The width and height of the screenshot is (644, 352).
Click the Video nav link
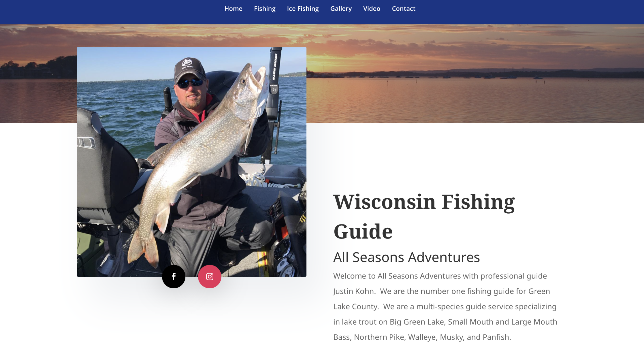(372, 9)
